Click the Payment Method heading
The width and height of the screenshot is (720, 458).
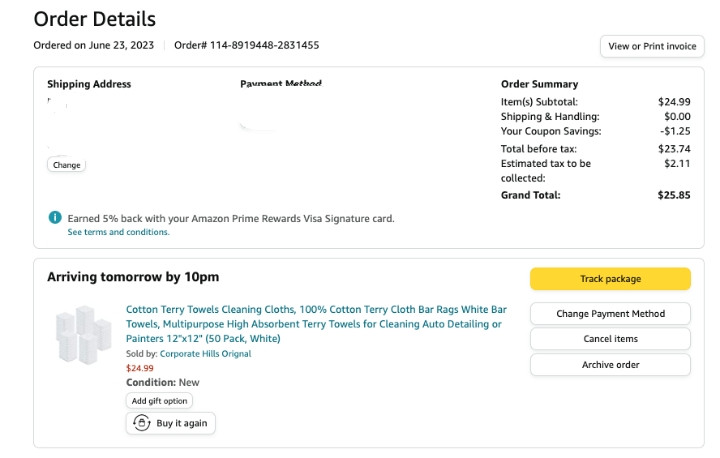pyautogui.click(x=281, y=83)
